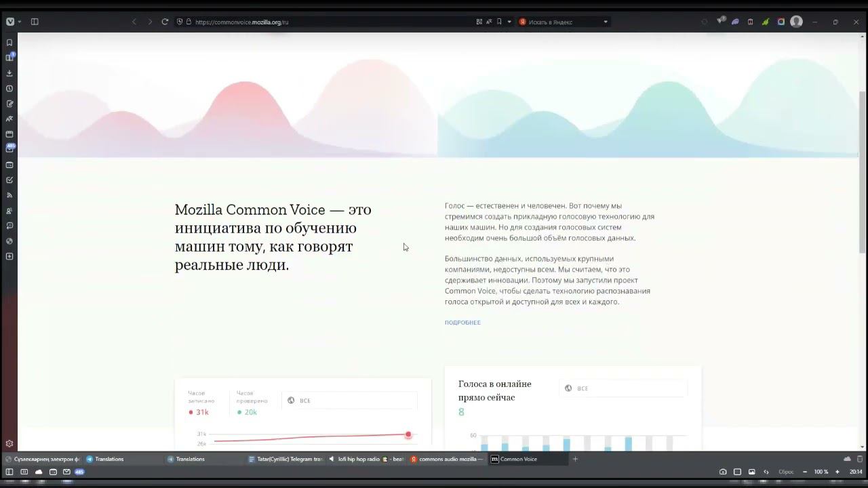868x488 pixels.
Task: Bookmark this page from the address bar
Action: tap(499, 22)
